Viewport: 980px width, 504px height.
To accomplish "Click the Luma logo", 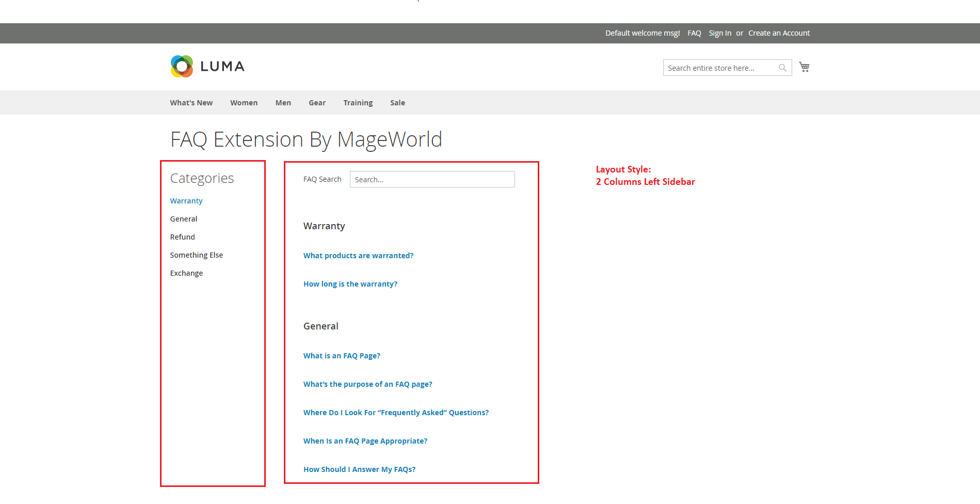I will coord(207,66).
